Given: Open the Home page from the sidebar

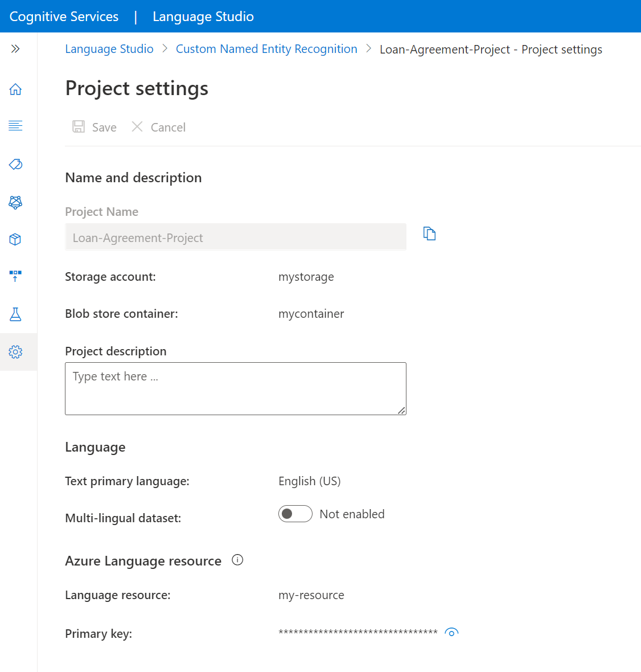Looking at the screenshot, I should (15, 89).
